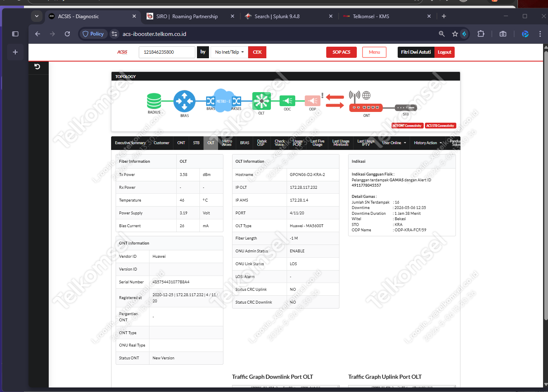The image size is (548, 392).
Task: Click the red arrows between ODP and ONT
Action: pyautogui.click(x=335, y=101)
